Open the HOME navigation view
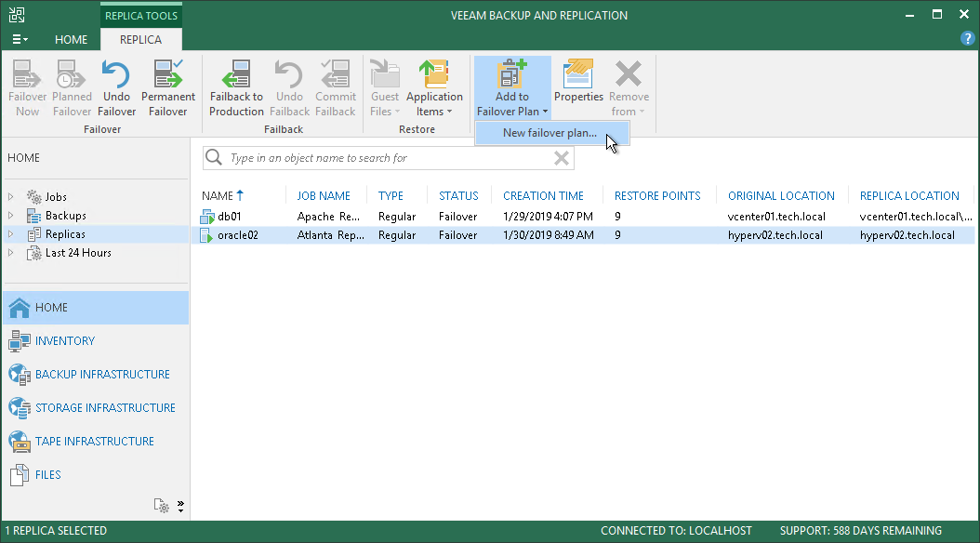This screenshot has width=980, height=543. coord(96,308)
